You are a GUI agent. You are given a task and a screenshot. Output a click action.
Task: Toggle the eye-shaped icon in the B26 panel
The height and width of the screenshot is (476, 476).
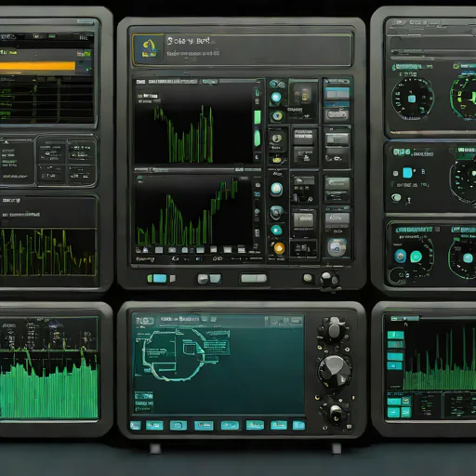396,197
